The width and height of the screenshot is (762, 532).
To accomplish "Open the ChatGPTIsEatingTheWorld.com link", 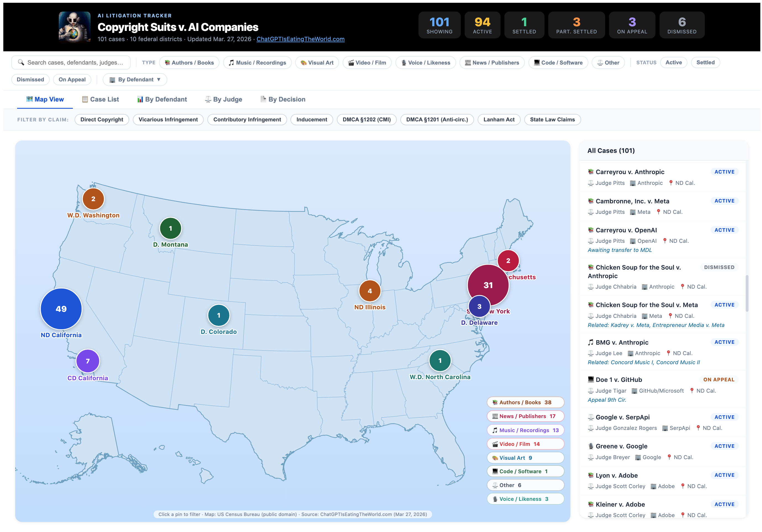I will click(x=300, y=39).
